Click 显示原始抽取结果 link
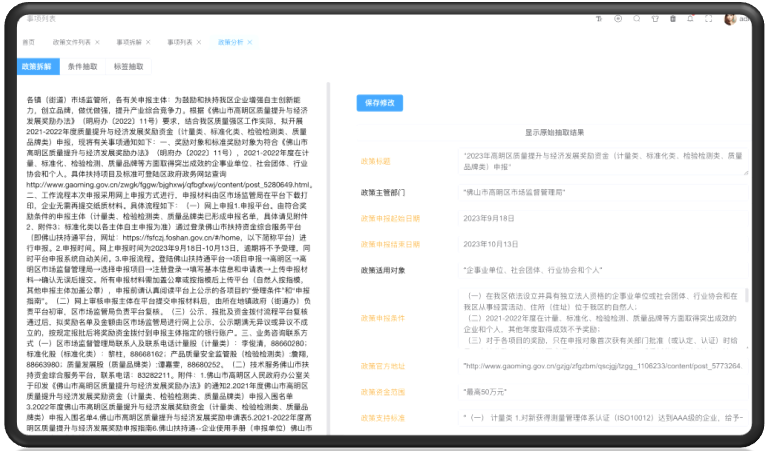769x451 pixels. coord(554,132)
